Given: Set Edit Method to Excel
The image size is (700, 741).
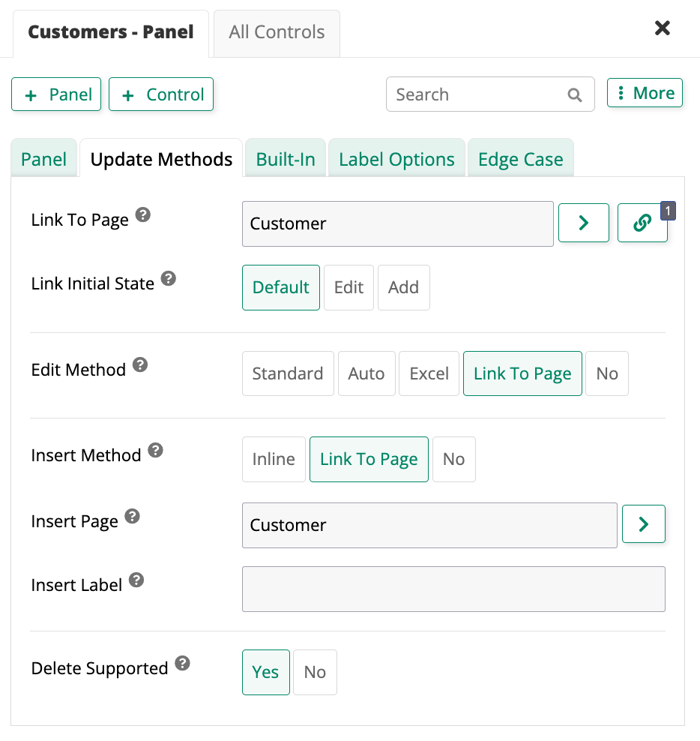Looking at the screenshot, I should [x=429, y=373].
